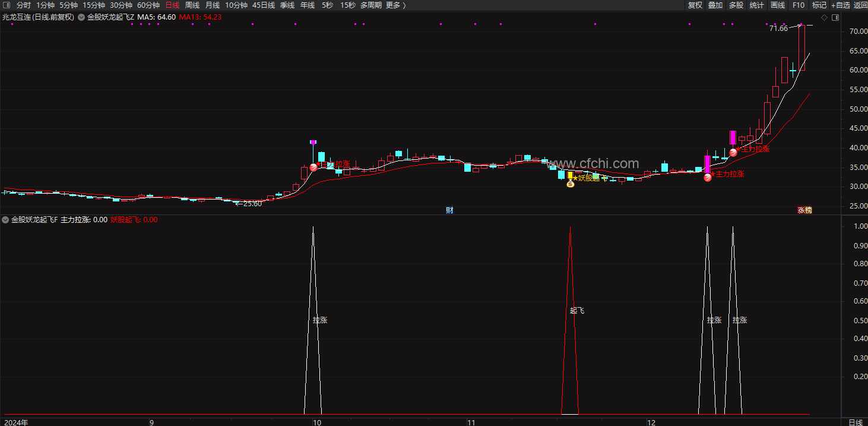Image resolution: width=868 pixels, height=426 pixels.
Task: Select the 日线 daily period
Action: 172,5
